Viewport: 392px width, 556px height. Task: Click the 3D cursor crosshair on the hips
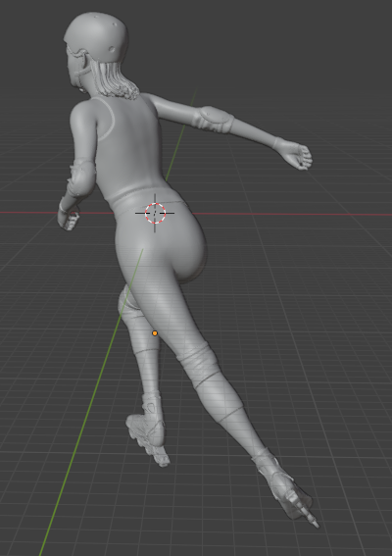[x=155, y=213]
